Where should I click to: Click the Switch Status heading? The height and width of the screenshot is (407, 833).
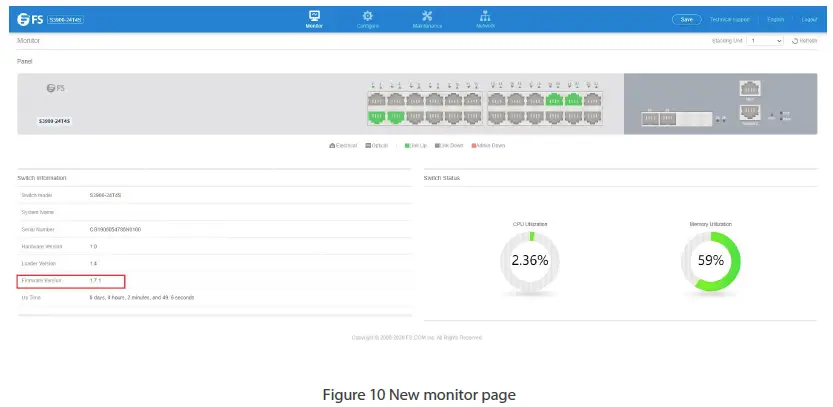442,178
